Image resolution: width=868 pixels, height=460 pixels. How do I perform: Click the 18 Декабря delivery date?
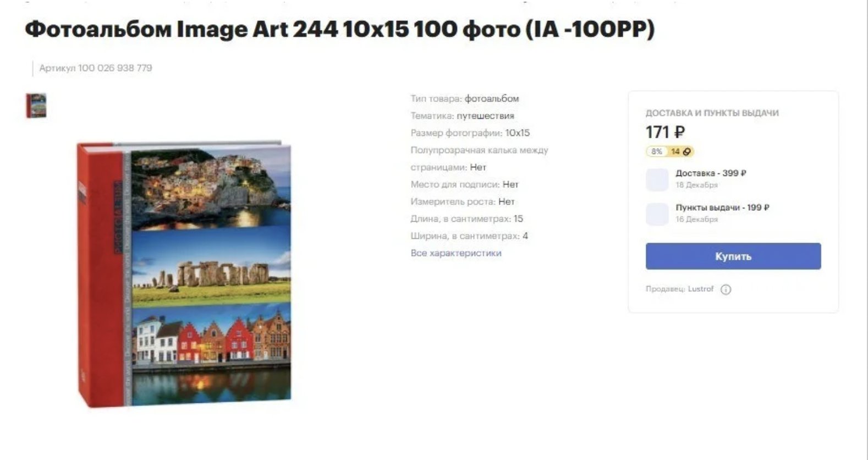696,185
